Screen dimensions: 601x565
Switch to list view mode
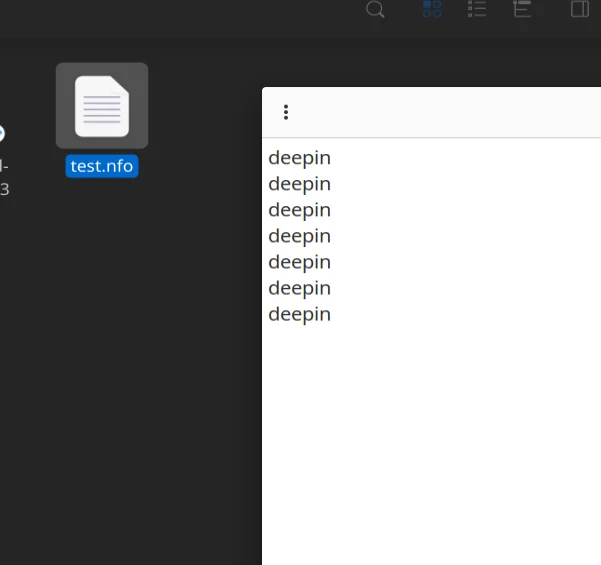477,9
